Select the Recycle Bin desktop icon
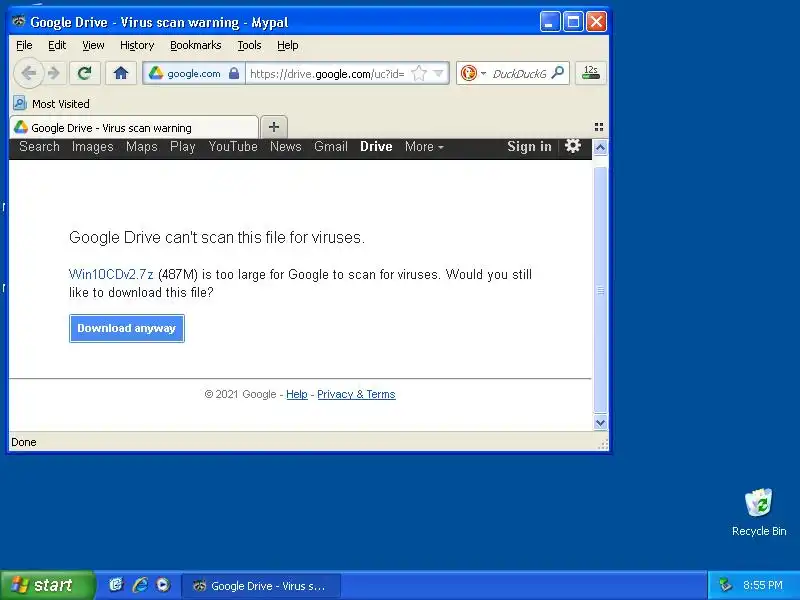Viewport: 800px width, 600px height. pyautogui.click(x=759, y=512)
